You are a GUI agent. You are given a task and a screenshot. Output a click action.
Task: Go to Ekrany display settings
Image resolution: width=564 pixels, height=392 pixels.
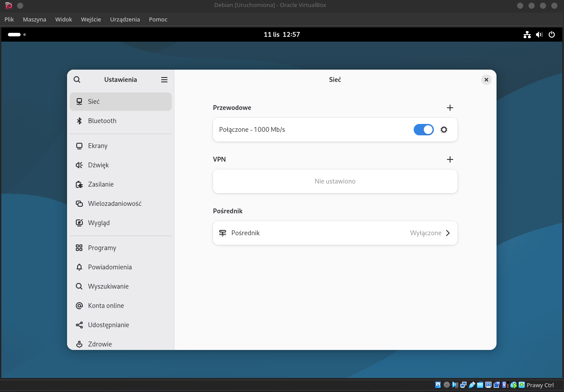tap(121, 146)
